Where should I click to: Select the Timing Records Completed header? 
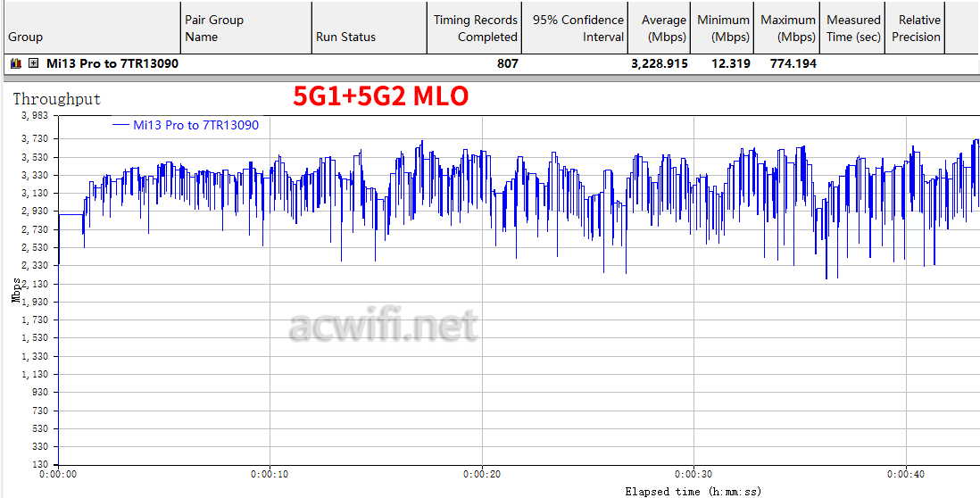(474, 29)
